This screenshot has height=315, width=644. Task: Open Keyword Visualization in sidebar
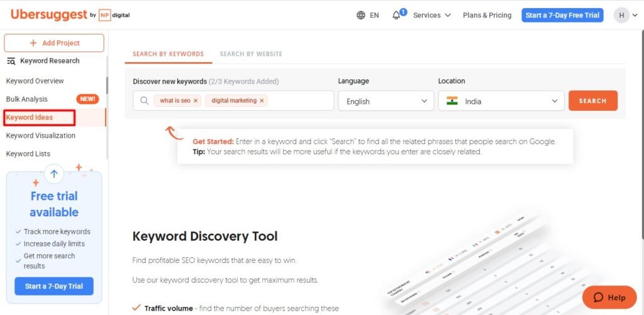click(41, 136)
